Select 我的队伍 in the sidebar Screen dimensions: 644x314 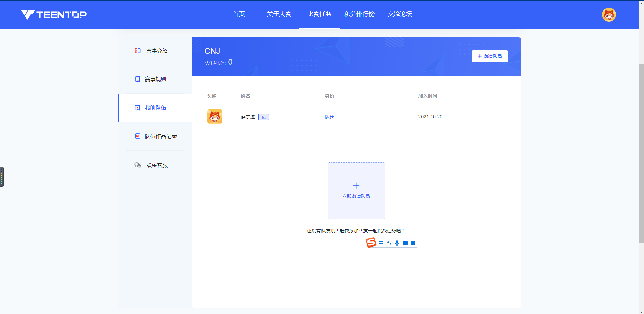click(156, 108)
